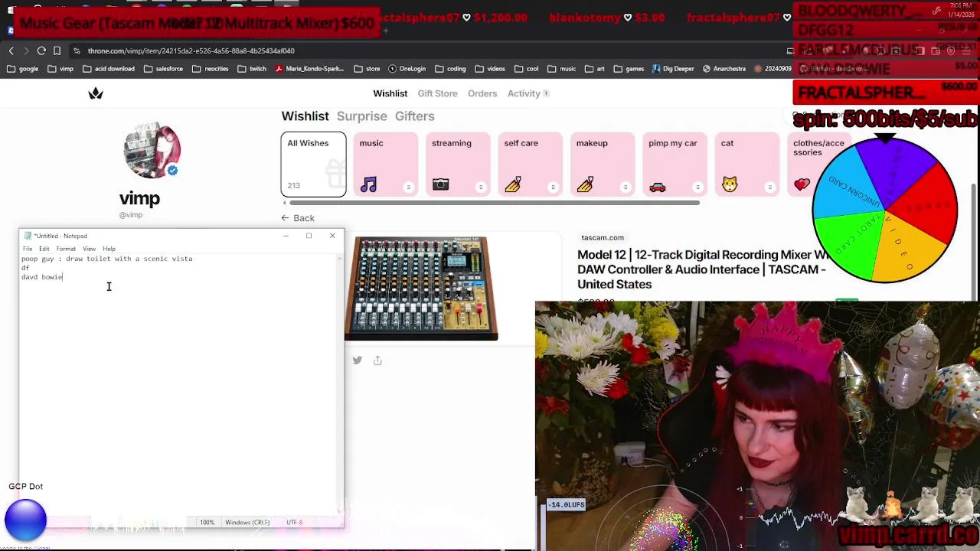Open the neocities bookmarks folder

[211, 69]
